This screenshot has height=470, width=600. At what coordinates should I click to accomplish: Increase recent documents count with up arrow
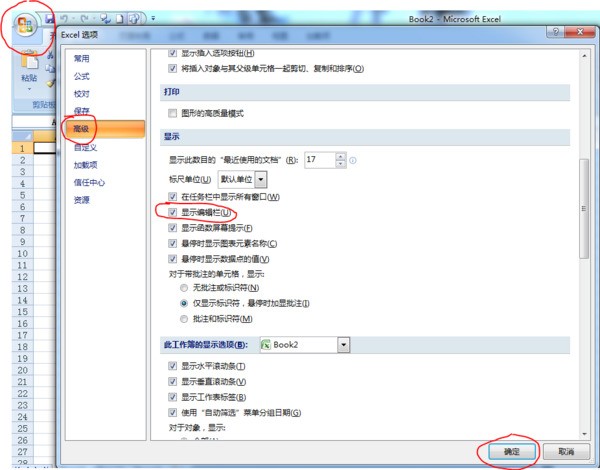point(341,156)
